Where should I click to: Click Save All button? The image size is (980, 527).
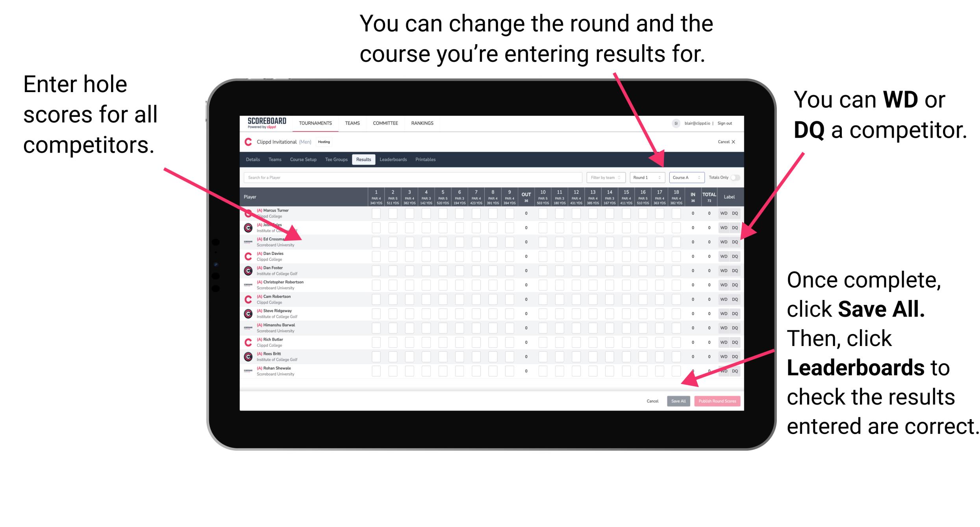click(678, 401)
